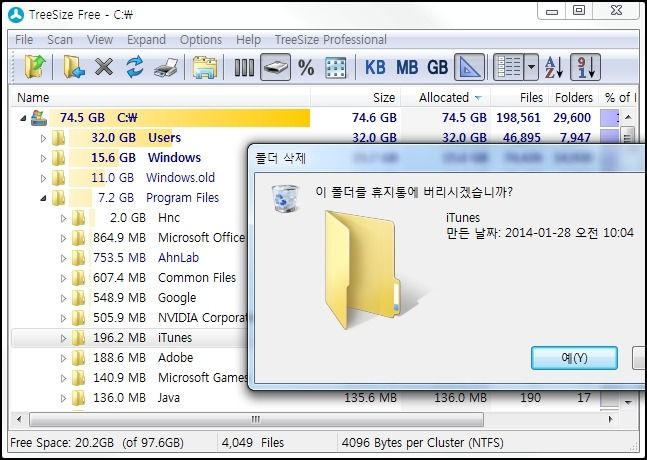
Task: Click the X delete icon in toolbar
Action: 104,67
